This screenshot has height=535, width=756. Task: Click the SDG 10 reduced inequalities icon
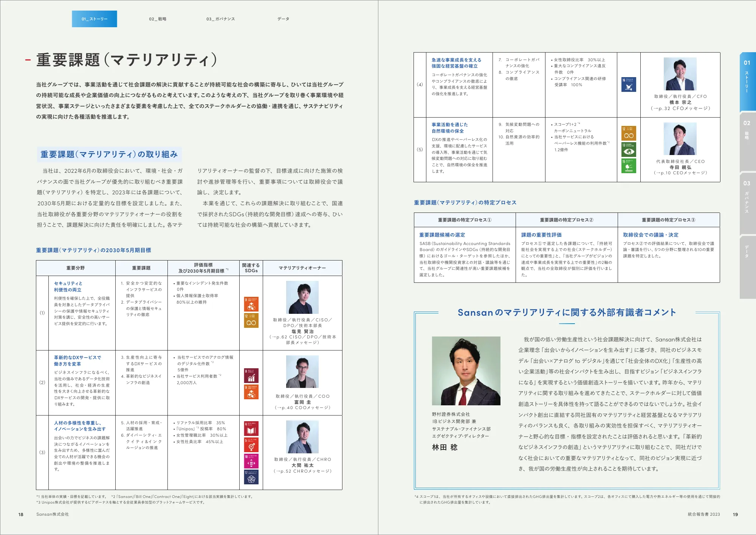click(251, 461)
